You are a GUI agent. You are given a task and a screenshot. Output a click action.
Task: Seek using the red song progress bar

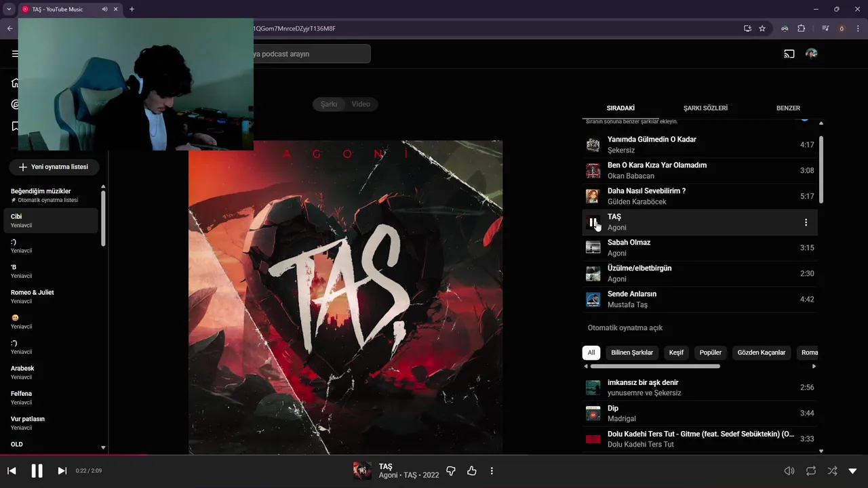[434, 455]
